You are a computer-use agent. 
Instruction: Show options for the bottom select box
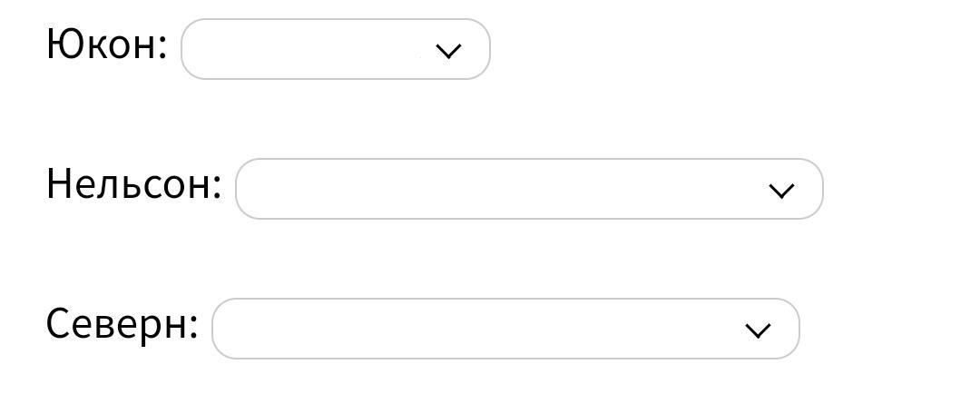tap(505, 329)
